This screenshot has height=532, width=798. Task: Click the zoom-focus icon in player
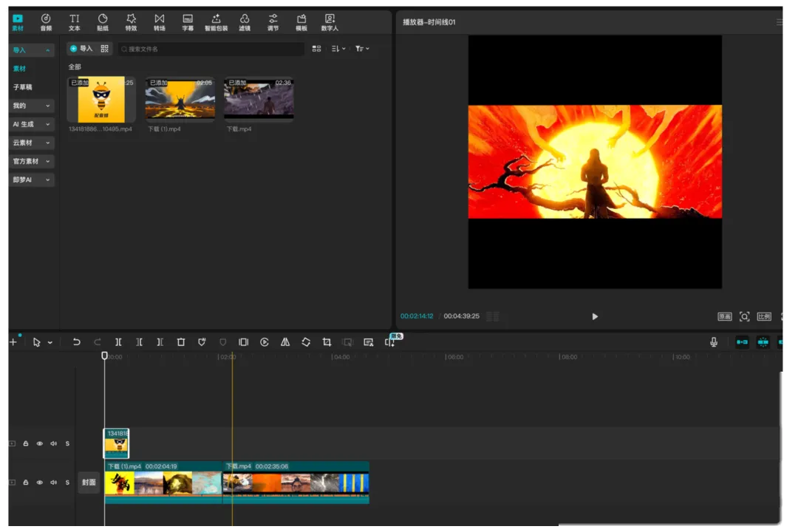point(744,317)
